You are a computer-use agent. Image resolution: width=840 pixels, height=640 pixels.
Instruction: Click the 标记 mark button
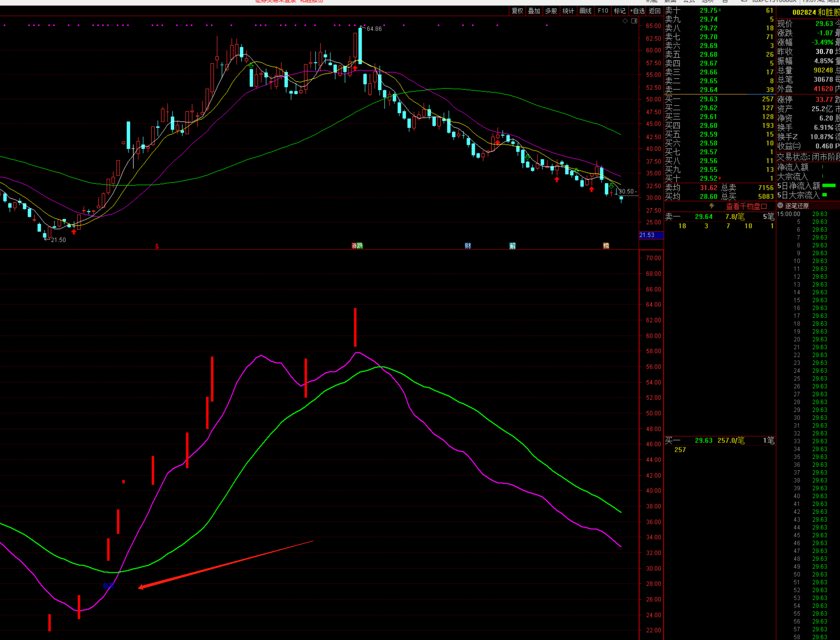coord(620,11)
